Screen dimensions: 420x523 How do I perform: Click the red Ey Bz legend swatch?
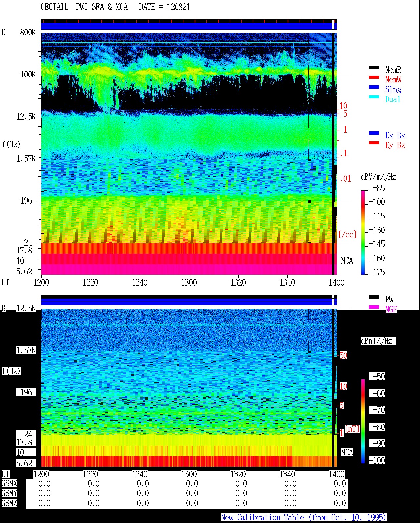tap(374, 143)
